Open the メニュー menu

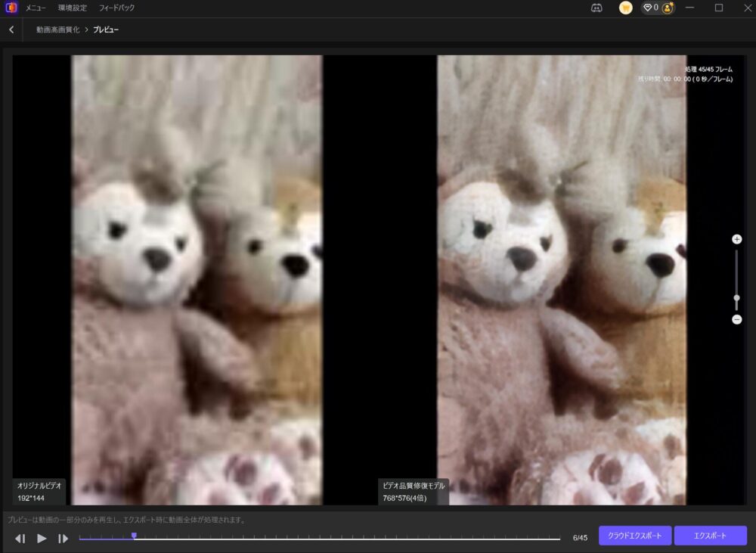click(x=36, y=8)
